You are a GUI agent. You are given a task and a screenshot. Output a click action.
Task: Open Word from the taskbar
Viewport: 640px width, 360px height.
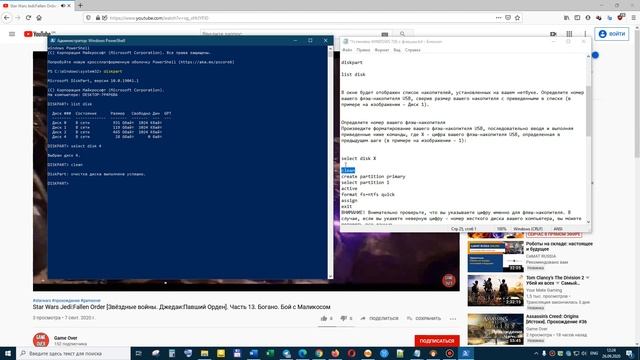coord(253,353)
